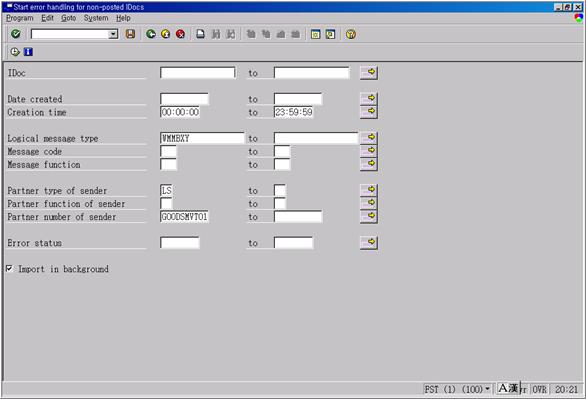Click the red Cancel icon
Viewport: 586px width, 399px height.
point(181,34)
